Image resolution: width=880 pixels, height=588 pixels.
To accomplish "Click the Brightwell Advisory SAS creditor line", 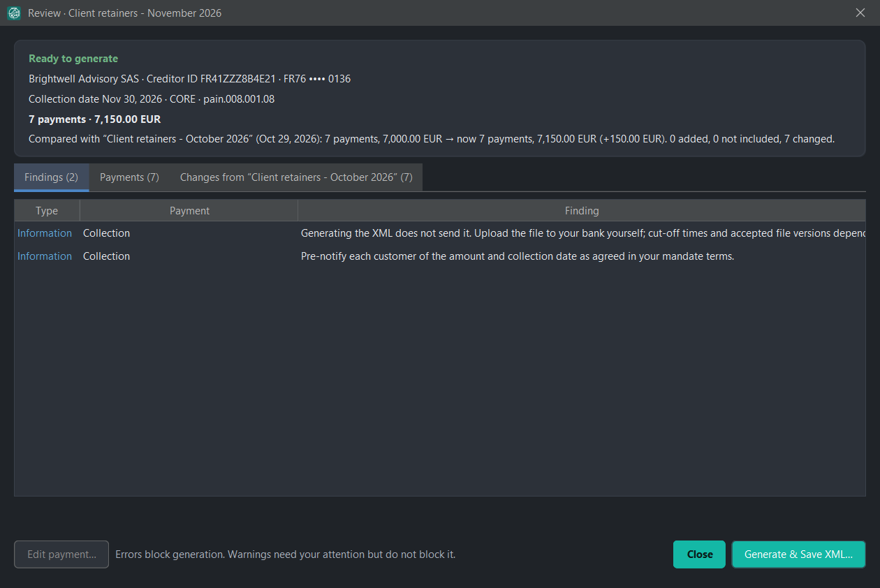I will tap(189, 79).
